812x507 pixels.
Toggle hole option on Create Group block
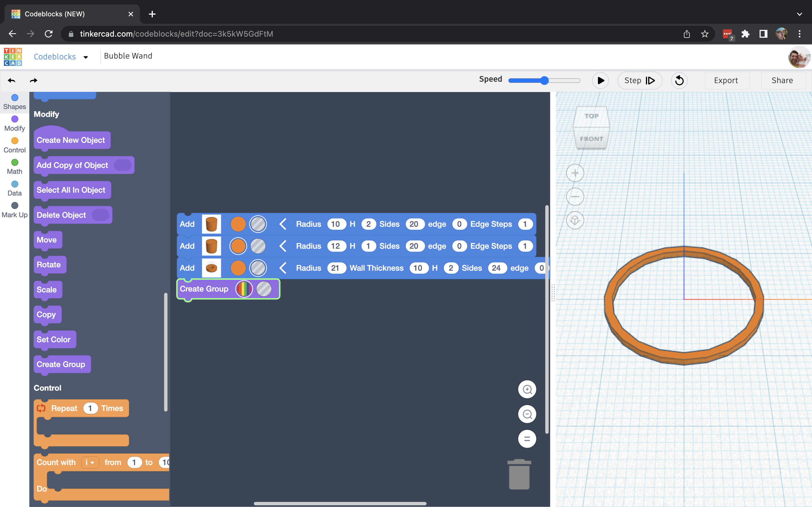(264, 289)
